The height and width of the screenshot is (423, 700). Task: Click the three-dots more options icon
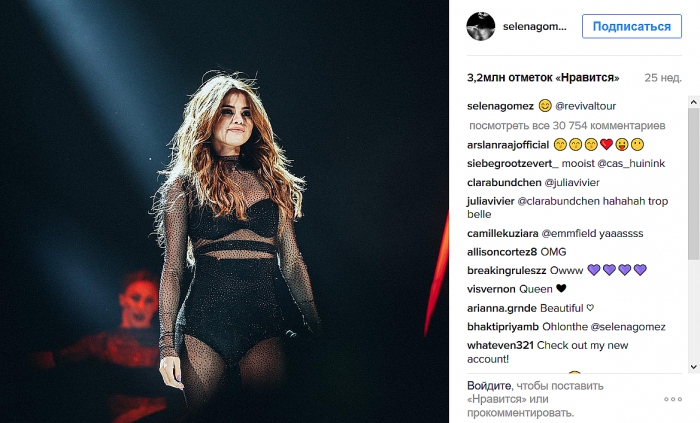(x=673, y=399)
